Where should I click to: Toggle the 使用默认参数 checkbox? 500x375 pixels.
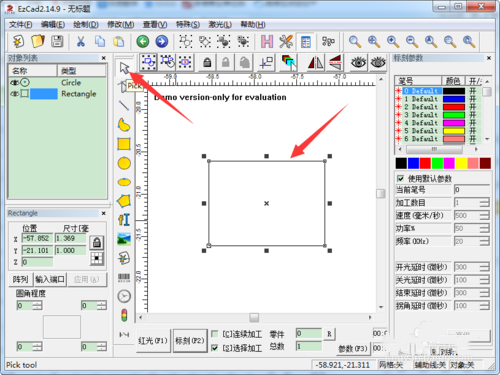[400, 178]
